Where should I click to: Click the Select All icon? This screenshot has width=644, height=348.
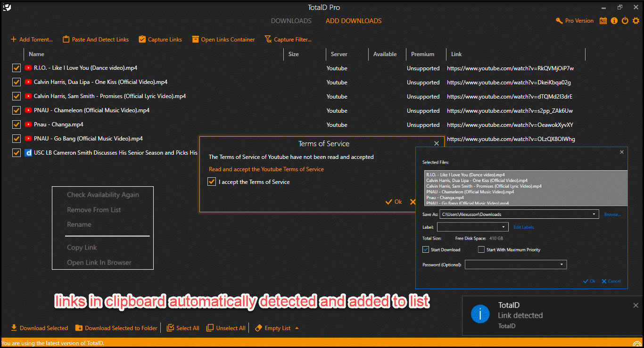(171, 328)
